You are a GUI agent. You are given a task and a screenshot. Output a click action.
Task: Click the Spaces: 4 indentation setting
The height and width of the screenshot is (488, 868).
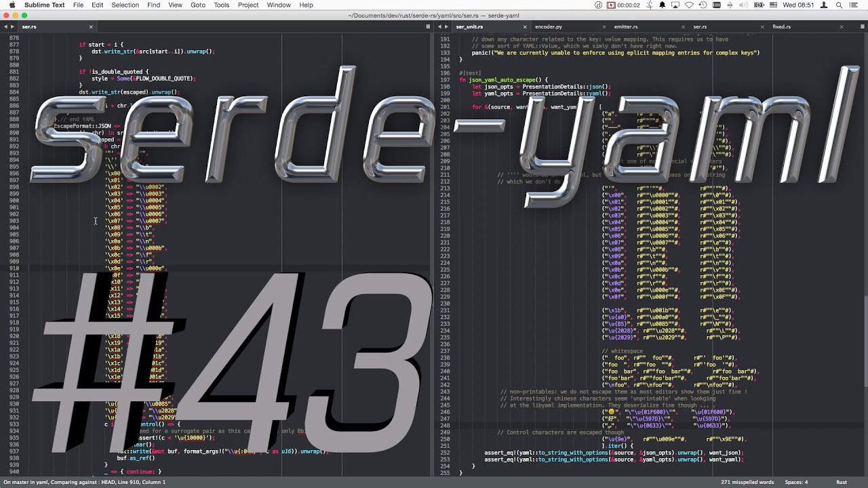(795, 482)
